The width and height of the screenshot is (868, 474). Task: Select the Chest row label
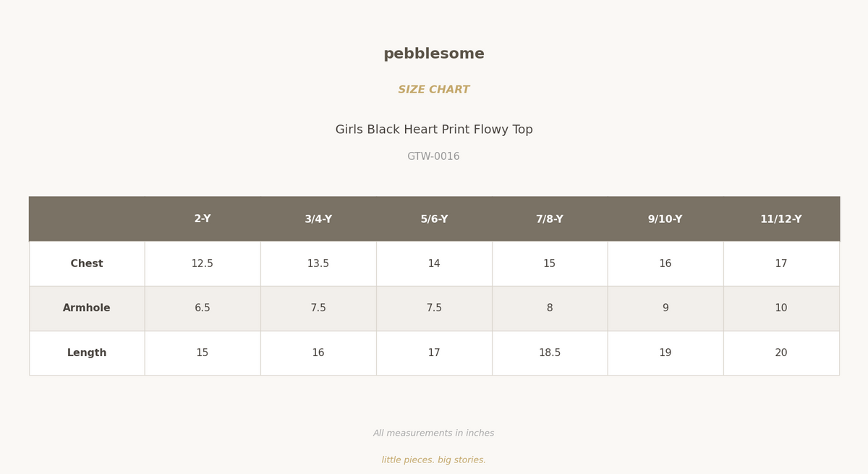[87, 264]
